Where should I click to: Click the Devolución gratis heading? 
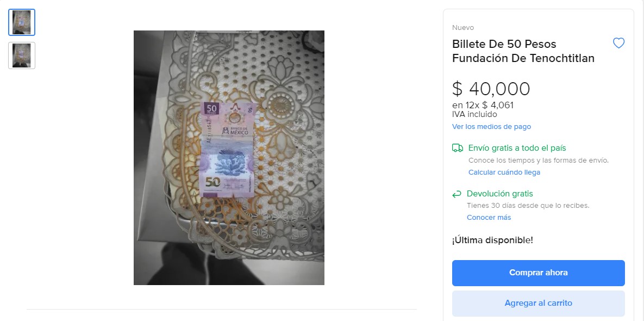pyautogui.click(x=500, y=194)
